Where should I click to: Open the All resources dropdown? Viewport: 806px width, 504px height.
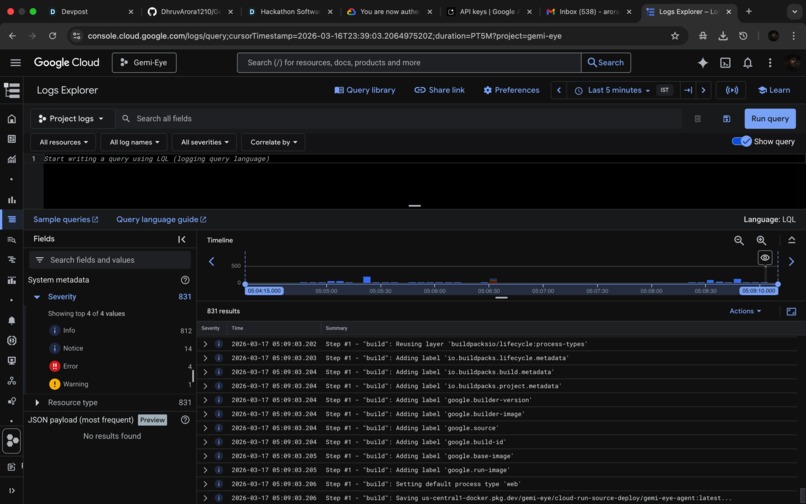tap(64, 142)
